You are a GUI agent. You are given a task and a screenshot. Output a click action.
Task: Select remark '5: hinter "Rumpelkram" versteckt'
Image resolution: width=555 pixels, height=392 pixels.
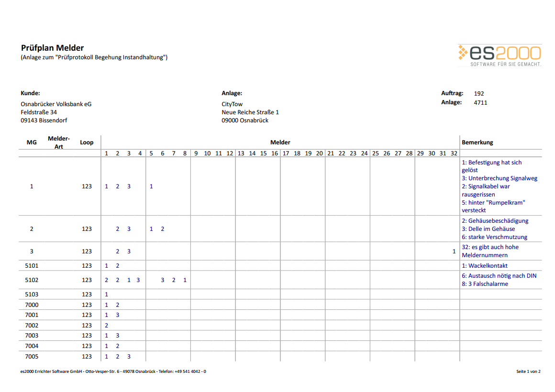493,206
